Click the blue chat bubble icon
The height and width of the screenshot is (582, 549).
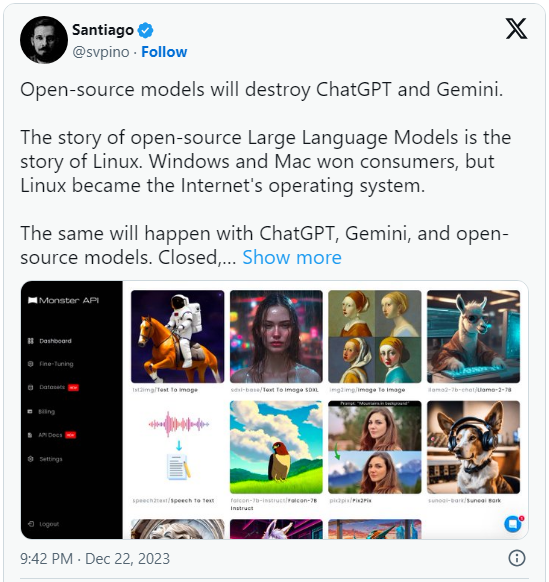[x=513, y=524]
